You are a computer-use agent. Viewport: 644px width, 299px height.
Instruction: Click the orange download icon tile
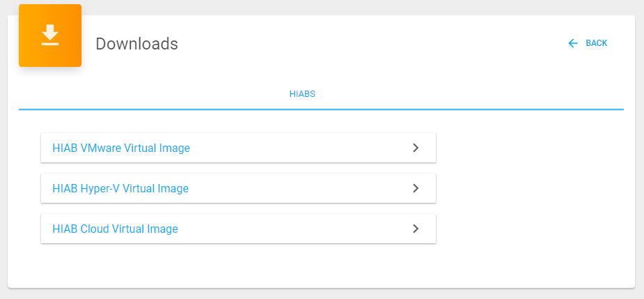pyautogui.click(x=50, y=36)
